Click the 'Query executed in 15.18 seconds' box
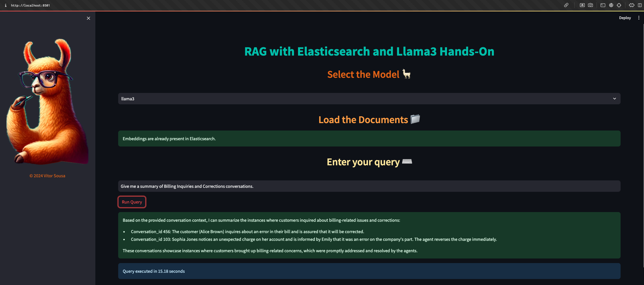 tap(369, 271)
